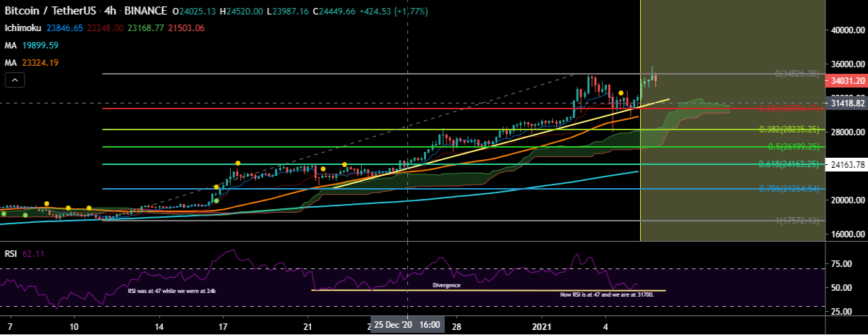Select the Fibonacci 0.786(21264.54) level label
The image size is (868, 335).
(x=790, y=188)
